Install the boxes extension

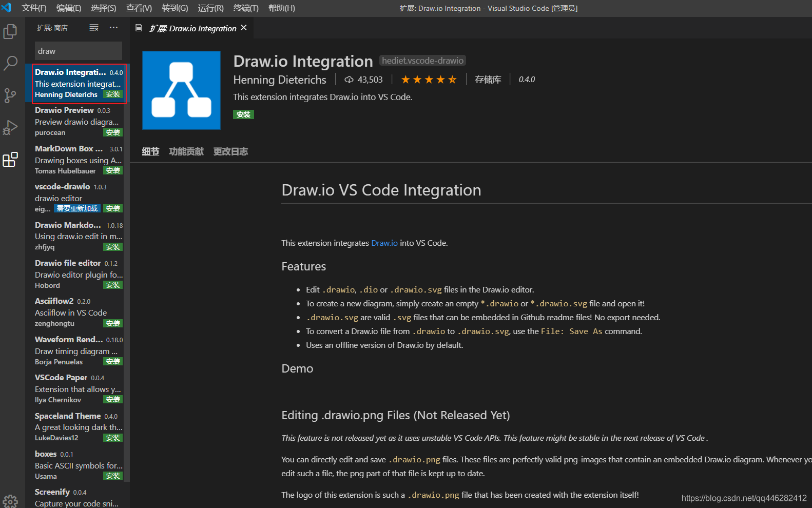pyautogui.click(x=113, y=476)
